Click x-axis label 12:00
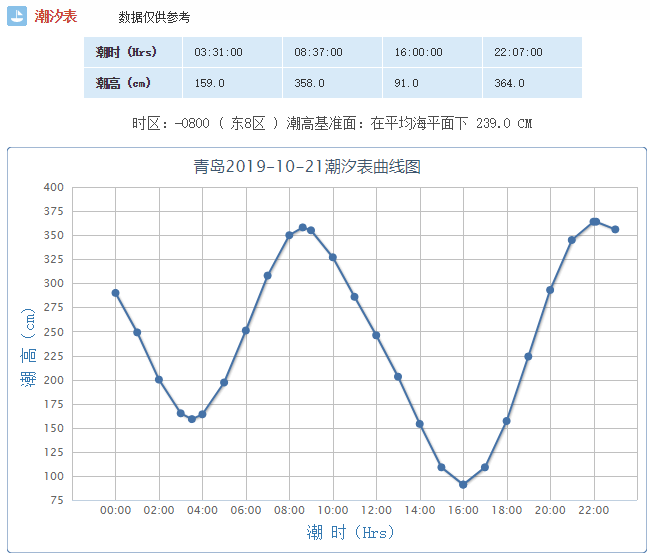650x558 pixels. pyautogui.click(x=376, y=510)
